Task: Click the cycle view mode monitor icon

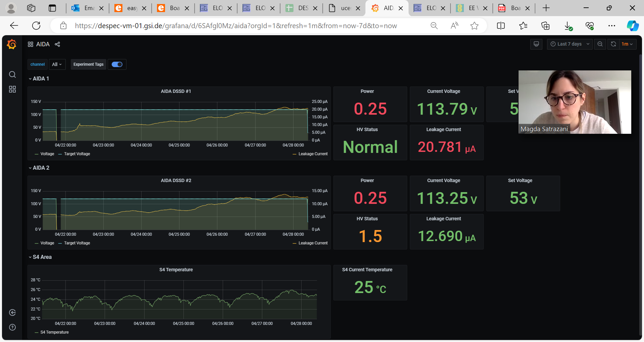Action: click(536, 44)
